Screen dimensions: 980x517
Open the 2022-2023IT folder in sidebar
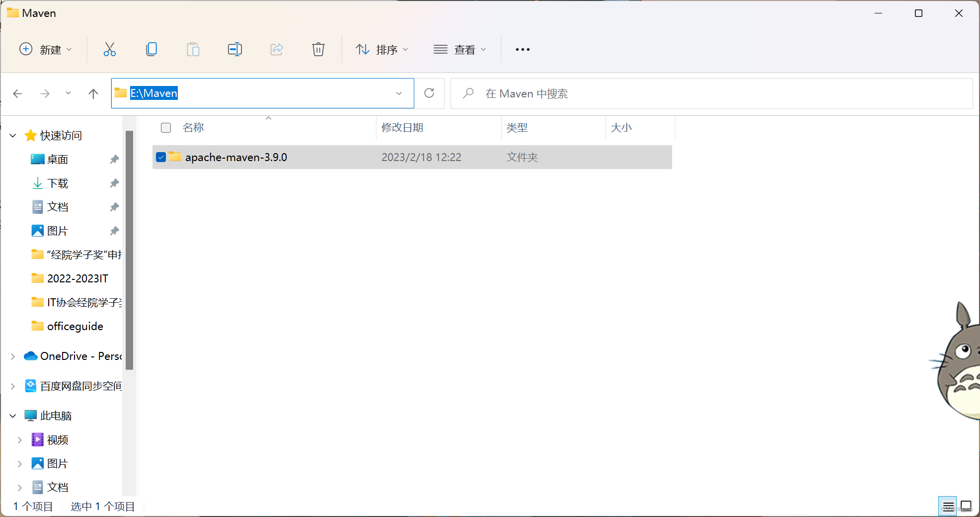70,278
